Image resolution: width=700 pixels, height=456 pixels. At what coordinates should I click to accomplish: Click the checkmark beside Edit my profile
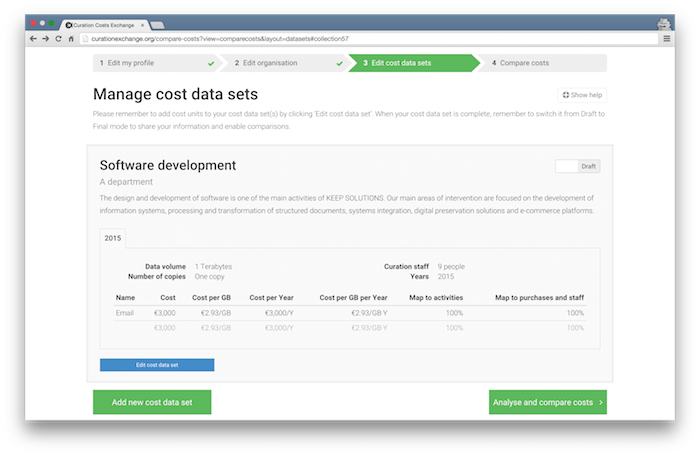click(211, 63)
